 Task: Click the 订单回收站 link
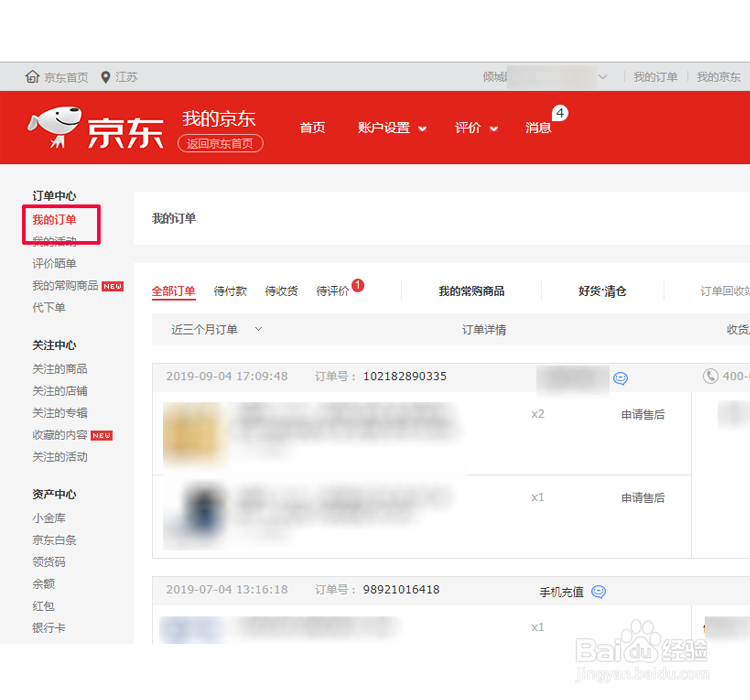[x=725, y=291]
